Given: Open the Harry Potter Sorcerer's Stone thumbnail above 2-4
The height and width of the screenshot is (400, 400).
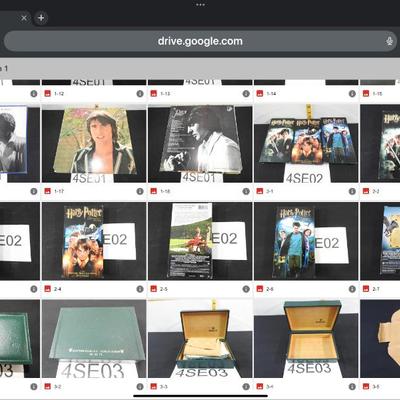Looking at the screenshot, I should (94, 241).
